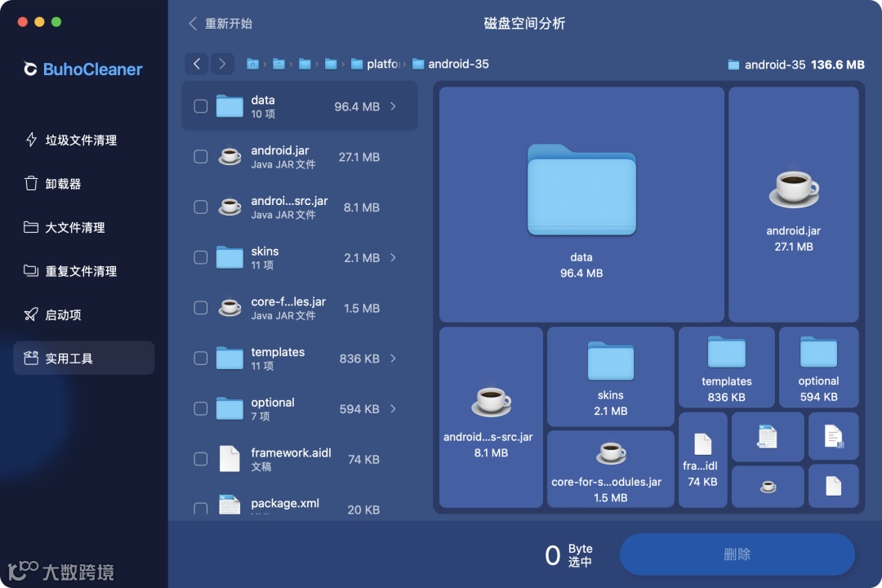The width and height of the screenshot is (882, 588).
Task: Click the package.xml file icon in list
Action: coord(229,504)
